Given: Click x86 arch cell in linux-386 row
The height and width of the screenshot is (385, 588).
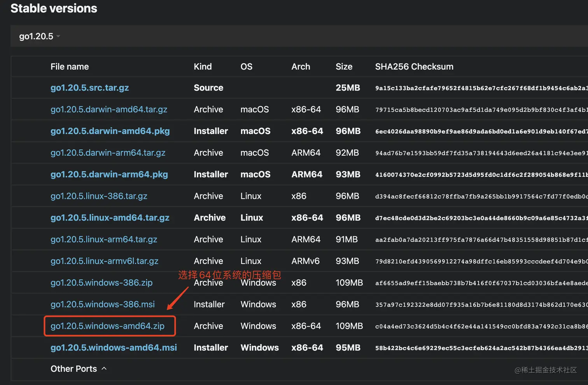Looking at the screenshot, I should point(299,196).
